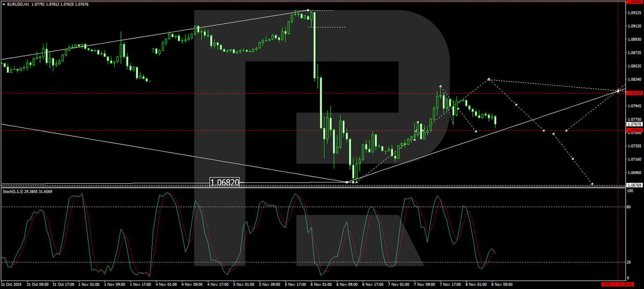Click the red 1.09482 price tag
Image resolution: width=644 pixels, height=289 pixels.
click(634, 2)
